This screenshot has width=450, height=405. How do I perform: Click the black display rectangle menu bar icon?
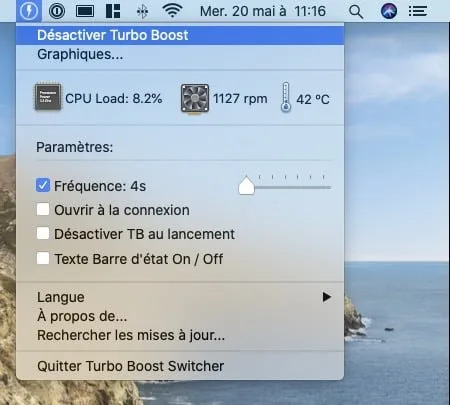[85, 11]
